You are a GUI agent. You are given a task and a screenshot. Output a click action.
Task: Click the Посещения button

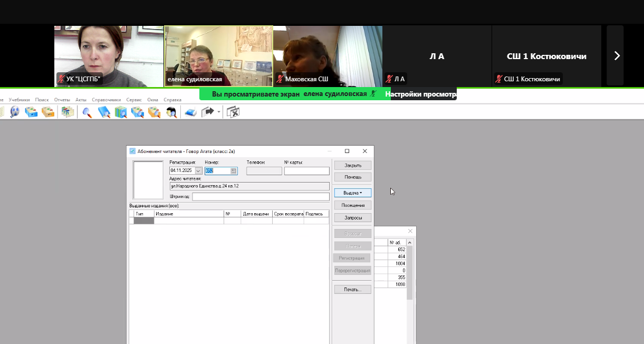[x=353, y=205]
